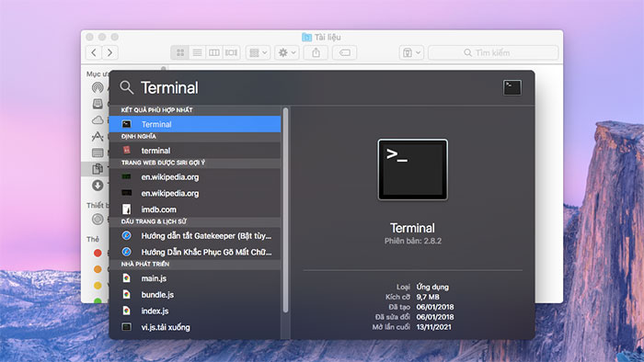644x362 pixels.
Task: Click the Spotlight magnifying glass icon
Action: tap(127, 87)
